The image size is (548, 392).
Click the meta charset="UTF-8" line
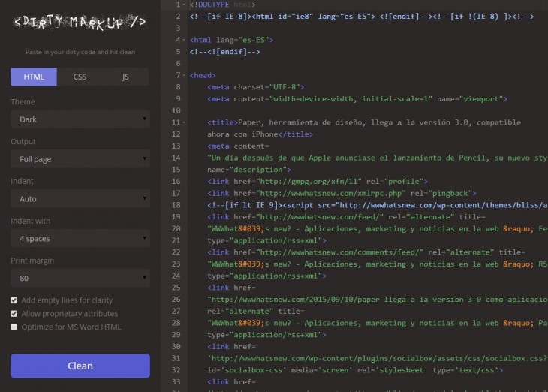[255, 87]
